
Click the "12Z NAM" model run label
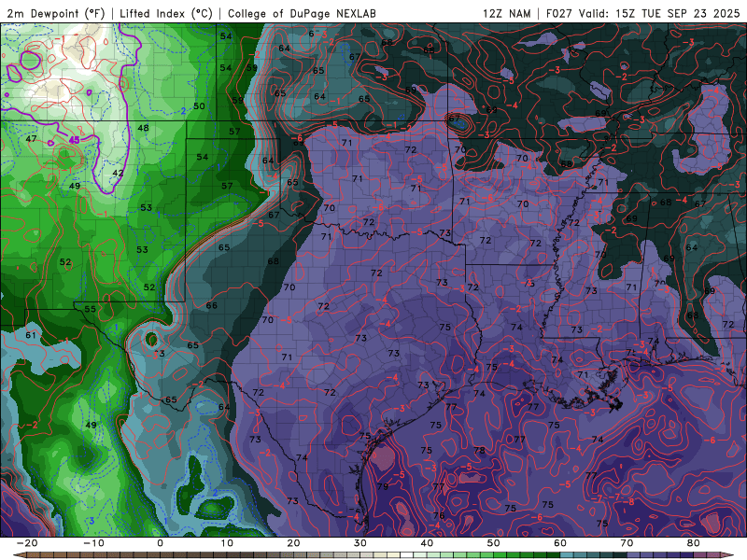point(506,14)
